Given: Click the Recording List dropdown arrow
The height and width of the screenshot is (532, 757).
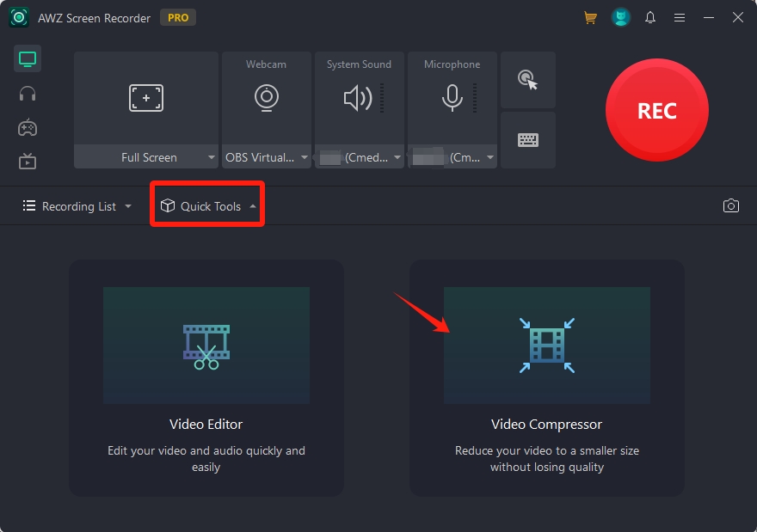Looking at the screenshot, I should [128, 206].
